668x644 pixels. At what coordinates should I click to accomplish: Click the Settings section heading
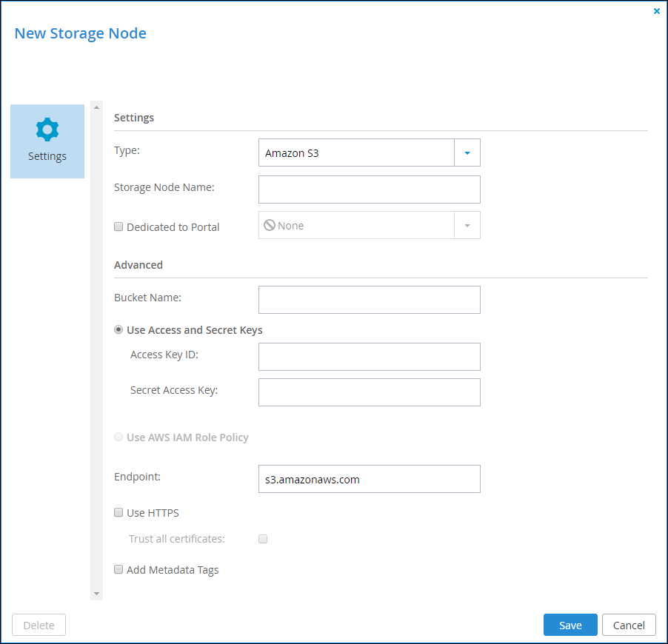click(x=134, y=118)
